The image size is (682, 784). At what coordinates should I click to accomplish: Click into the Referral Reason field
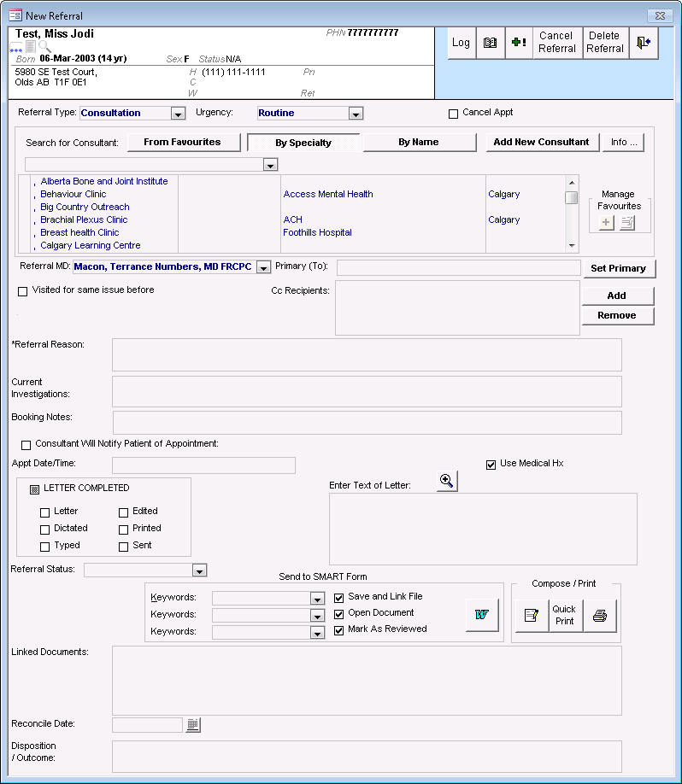tap(367, 355)
